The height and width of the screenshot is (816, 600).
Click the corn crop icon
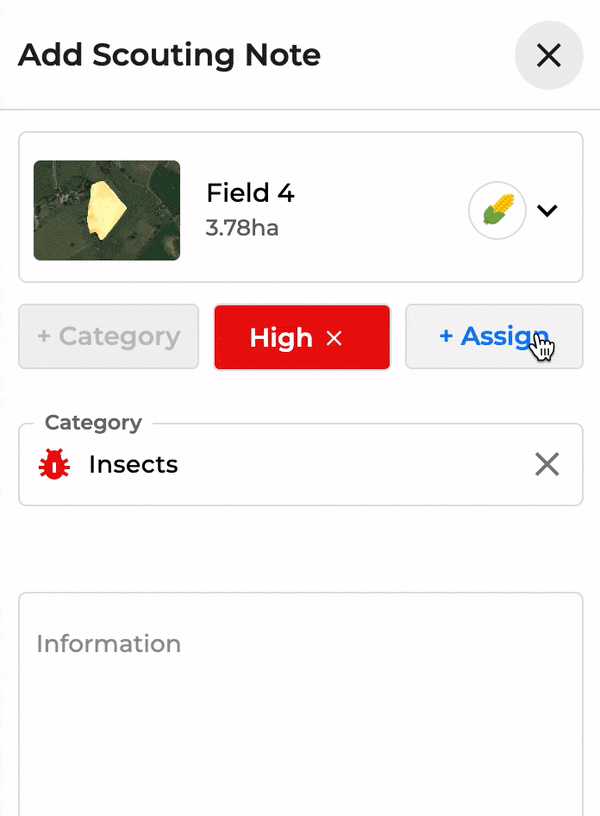point(497,210)
